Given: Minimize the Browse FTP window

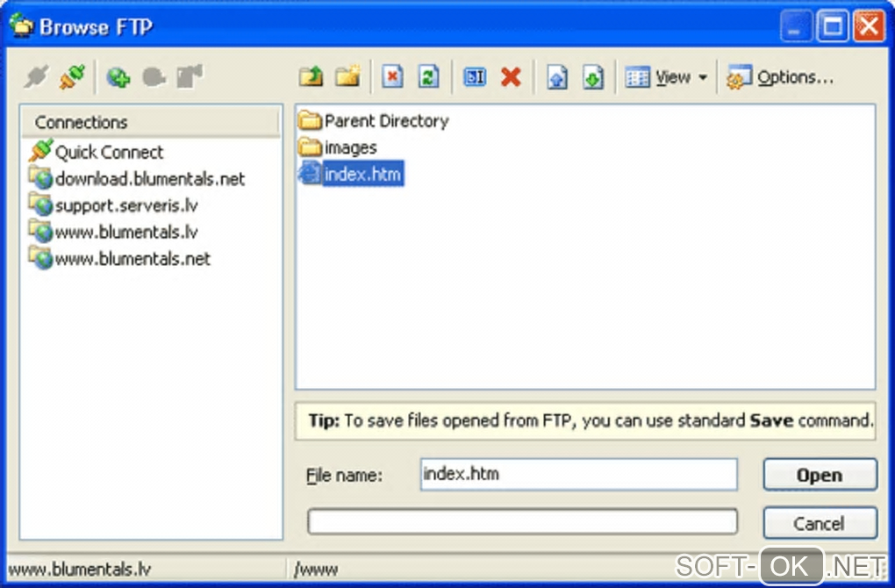Looking at the screenshot, I should [796, 25].
